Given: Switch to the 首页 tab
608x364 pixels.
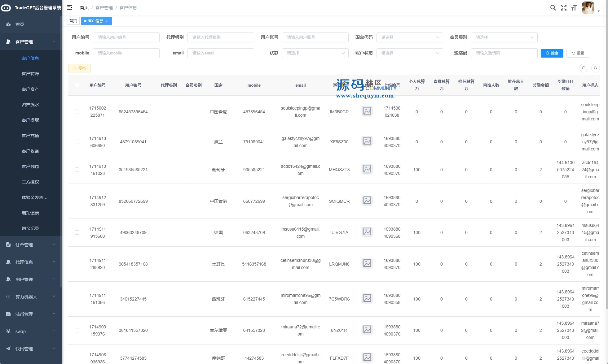Looking at the screenshot, I should coord(73,21).
